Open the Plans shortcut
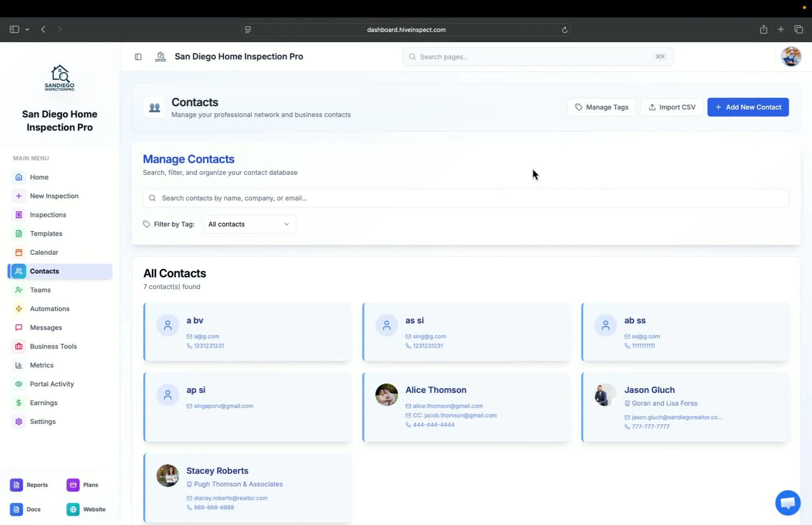The height and width of the screenshot is (525, 812). pyautogui.click(x=83, y=485)
